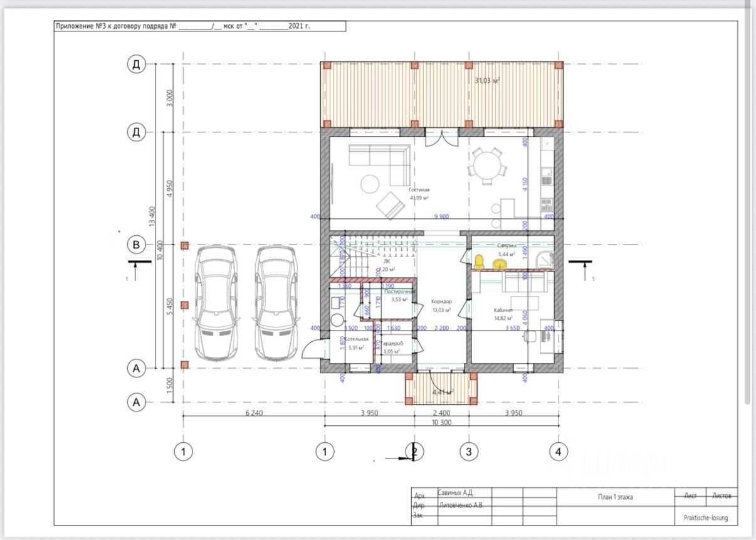Click the study area '14,82 m²' value
756x540 pixels.
click(x=503, y=318)
